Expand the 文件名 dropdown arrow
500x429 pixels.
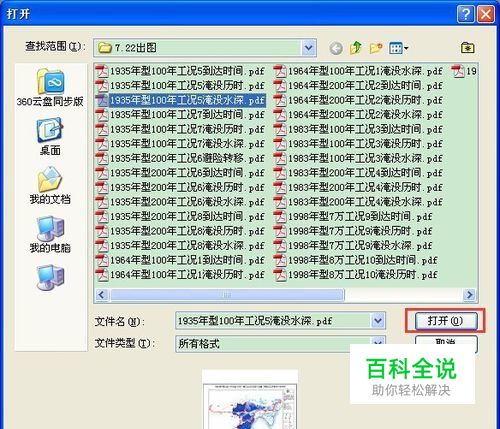coord(378,321)
